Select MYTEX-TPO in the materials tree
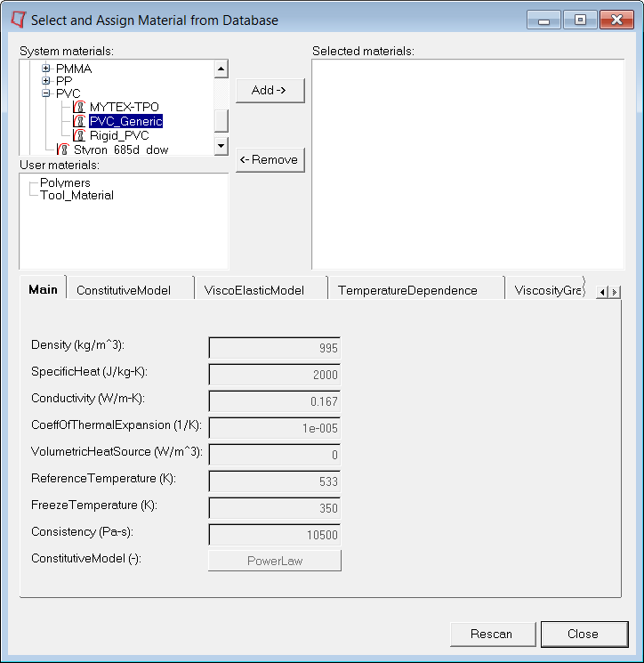 point(125,107)
